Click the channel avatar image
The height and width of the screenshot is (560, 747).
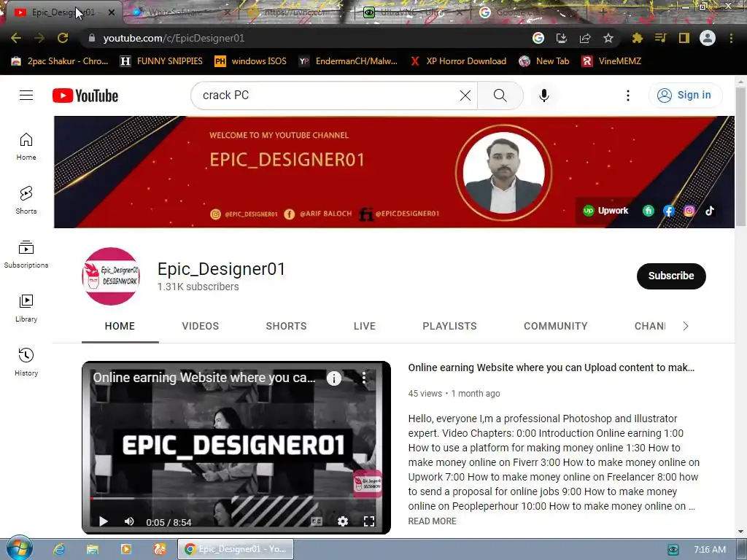click(x=111, y=276)
